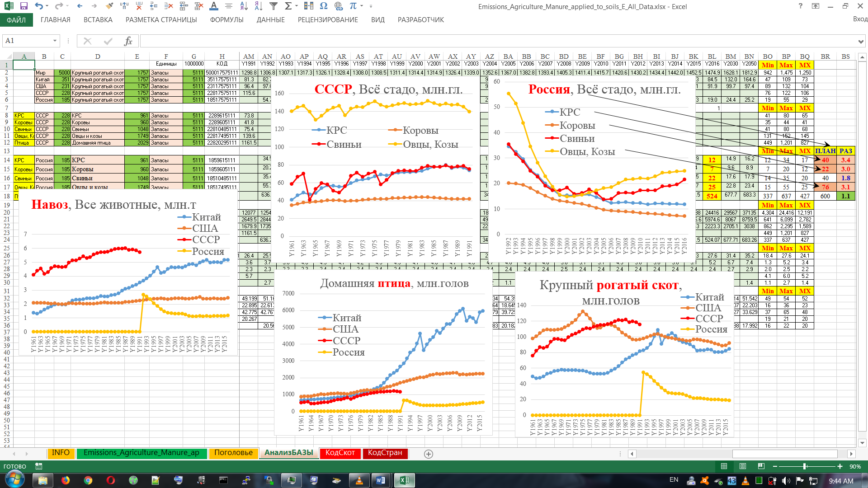Open the ФОРМУЛЫ ribbon tab
Screen dimensions: 868x488
pos(226,20)
